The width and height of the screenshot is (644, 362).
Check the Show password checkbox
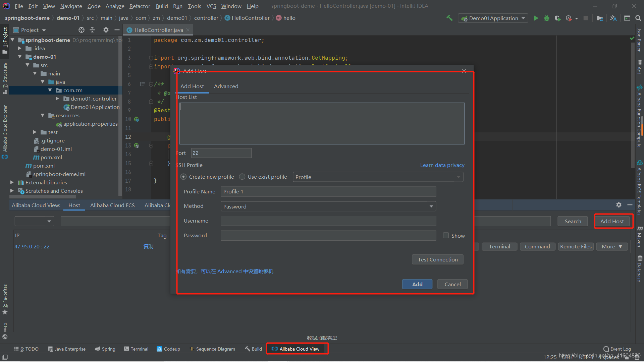(446, 236)
